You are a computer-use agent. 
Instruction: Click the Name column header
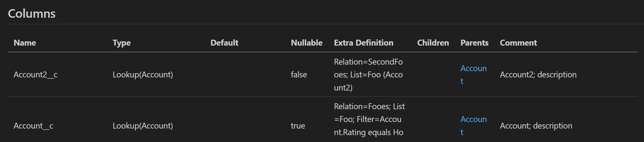click(x=25, y=43)
